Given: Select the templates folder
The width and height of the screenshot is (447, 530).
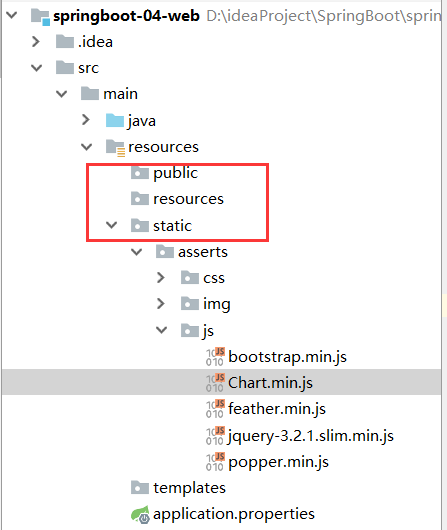Looking at the screenshot, I should click(x=189, y=488).
